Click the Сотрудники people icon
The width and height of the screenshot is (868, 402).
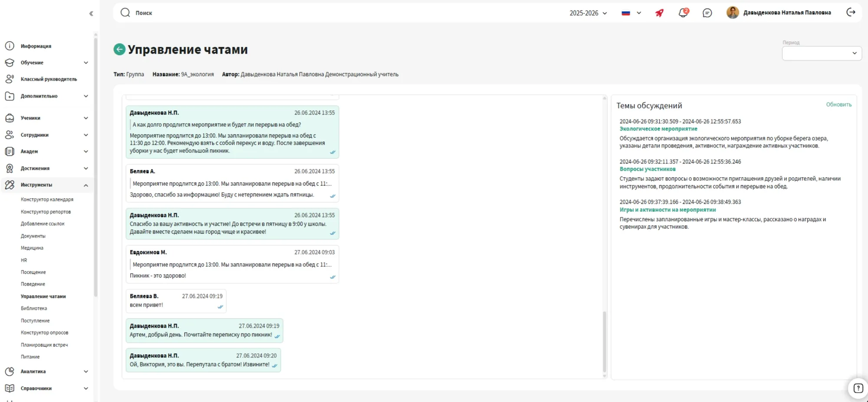(10, 135)
